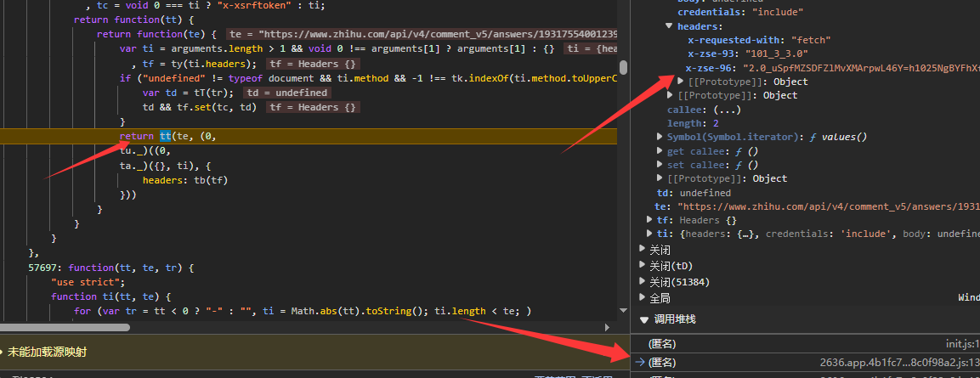This screenshot has height=378, width=980.
Task: Select the x-requested-with "fetch" entry
Action: pyautogui.click(x=759, y=40)
